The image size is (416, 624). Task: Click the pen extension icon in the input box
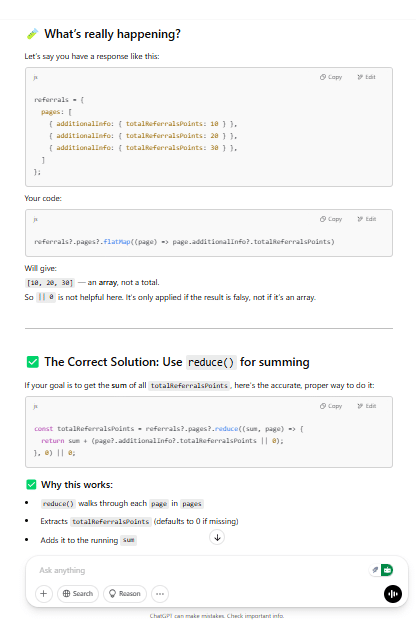pos(375,570)
